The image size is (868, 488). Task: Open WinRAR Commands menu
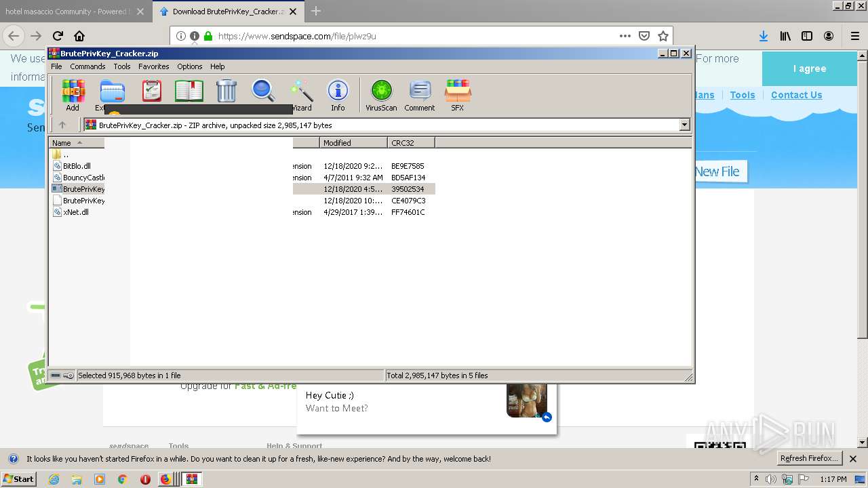(x=87, y=66)
